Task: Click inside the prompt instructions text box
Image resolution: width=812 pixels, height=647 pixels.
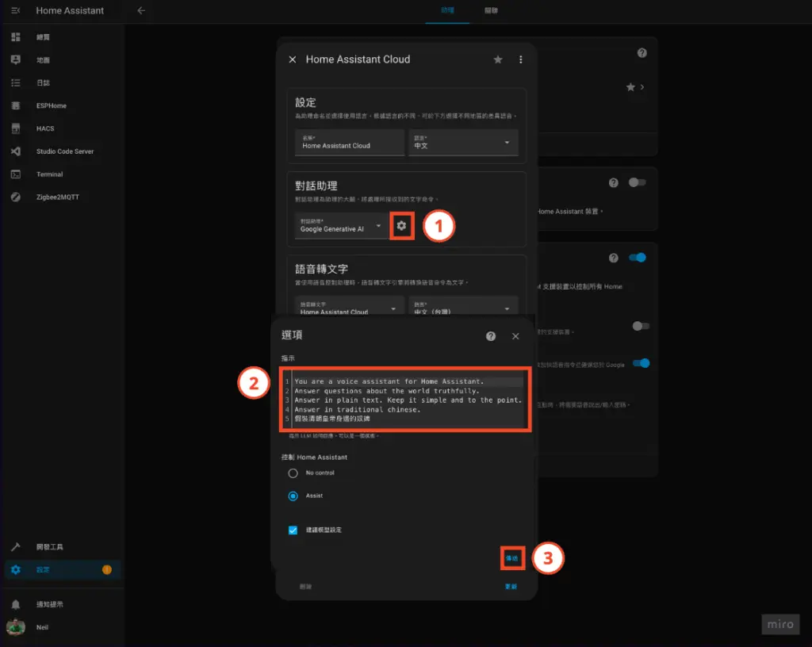Action: (408, 400)
